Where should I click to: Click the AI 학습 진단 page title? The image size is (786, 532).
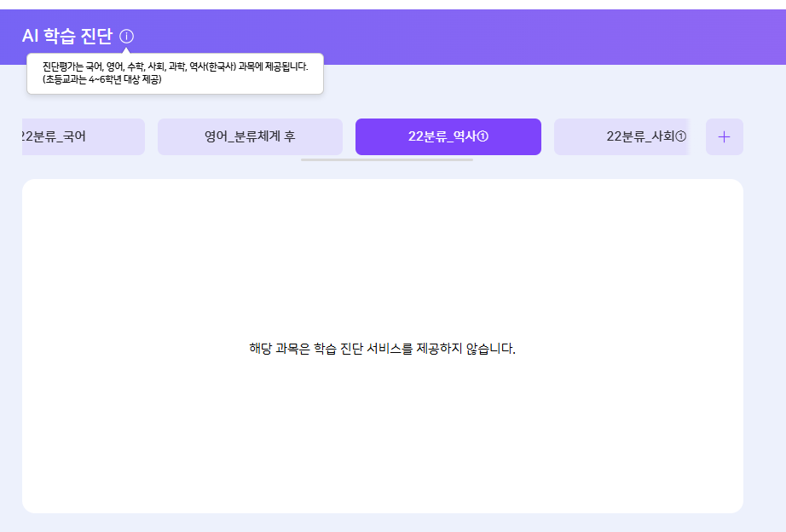click(66, 37)
